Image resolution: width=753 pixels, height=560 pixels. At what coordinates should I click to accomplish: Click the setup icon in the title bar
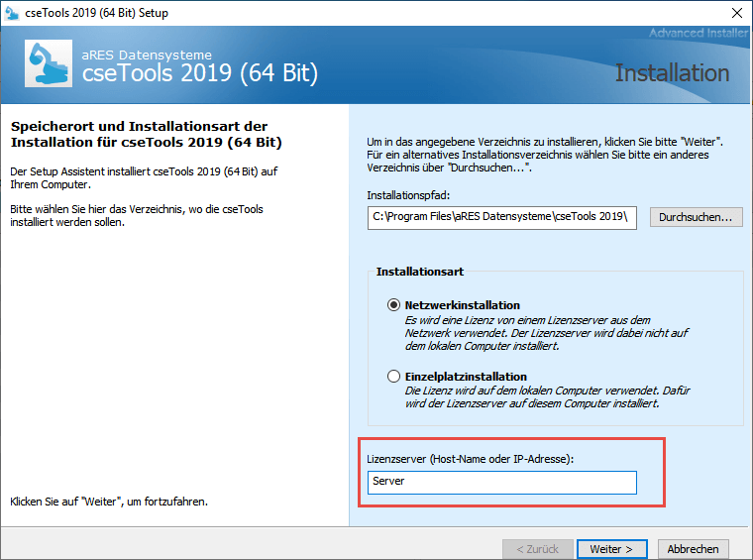[13, 13]
